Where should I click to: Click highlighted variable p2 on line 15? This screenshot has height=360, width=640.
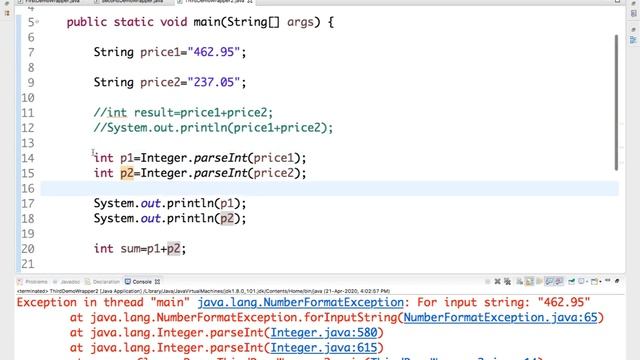[127, 173]
